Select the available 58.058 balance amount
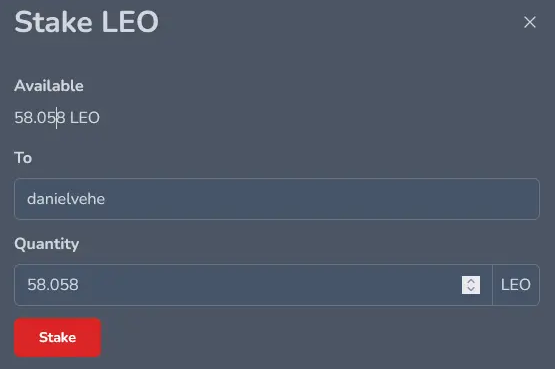This screenshot has height=369, width=555. pyautogui.click(x=40, y=117)
